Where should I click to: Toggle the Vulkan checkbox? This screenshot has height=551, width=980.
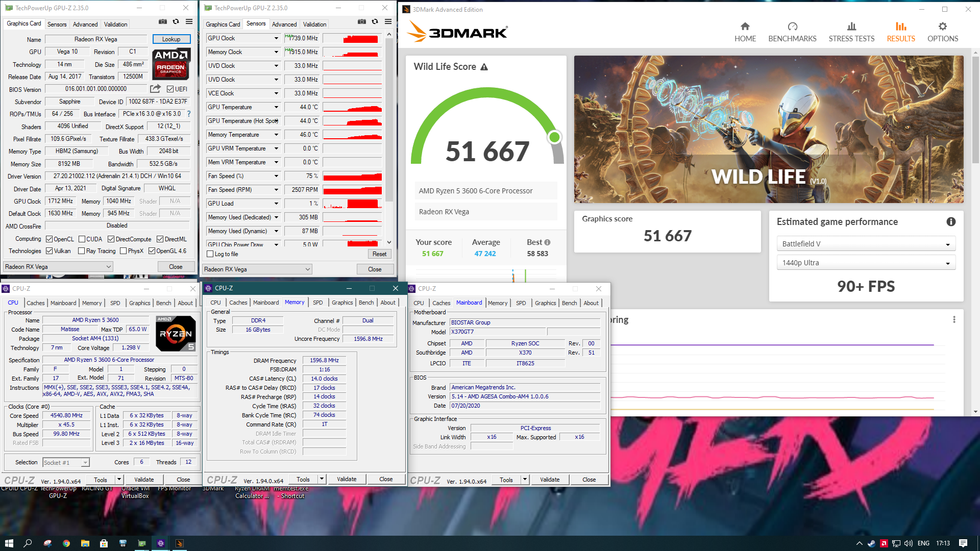50,251
